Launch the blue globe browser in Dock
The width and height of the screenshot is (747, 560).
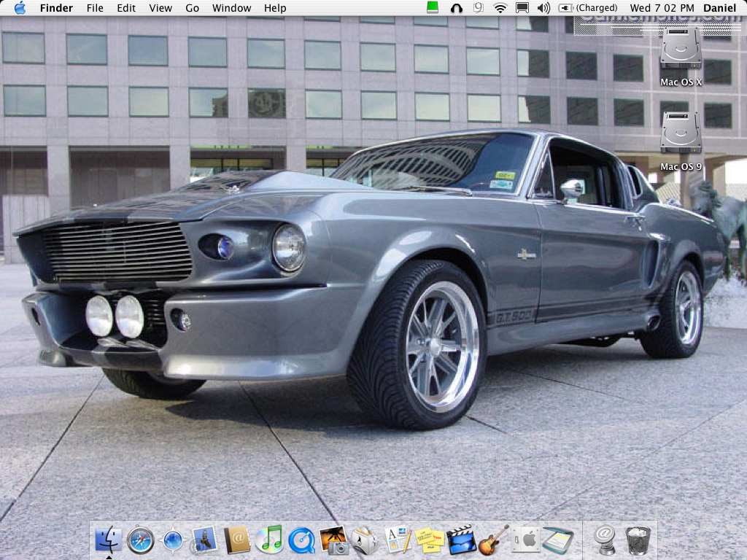click(x=172, y=540)
